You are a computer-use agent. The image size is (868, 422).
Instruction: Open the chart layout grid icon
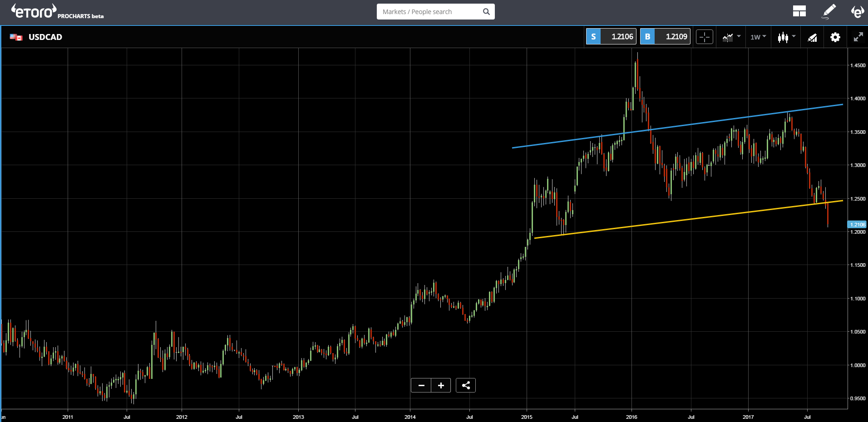[799, 11]
